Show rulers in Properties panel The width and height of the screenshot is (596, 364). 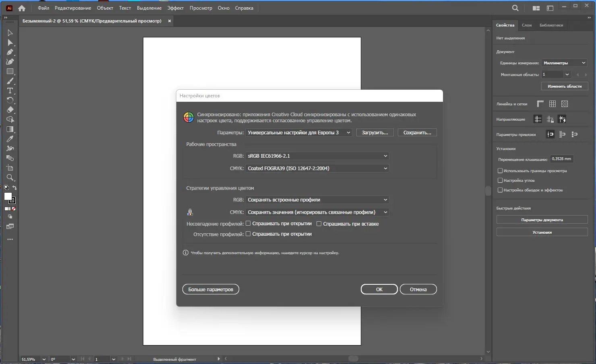click(540, 104)
